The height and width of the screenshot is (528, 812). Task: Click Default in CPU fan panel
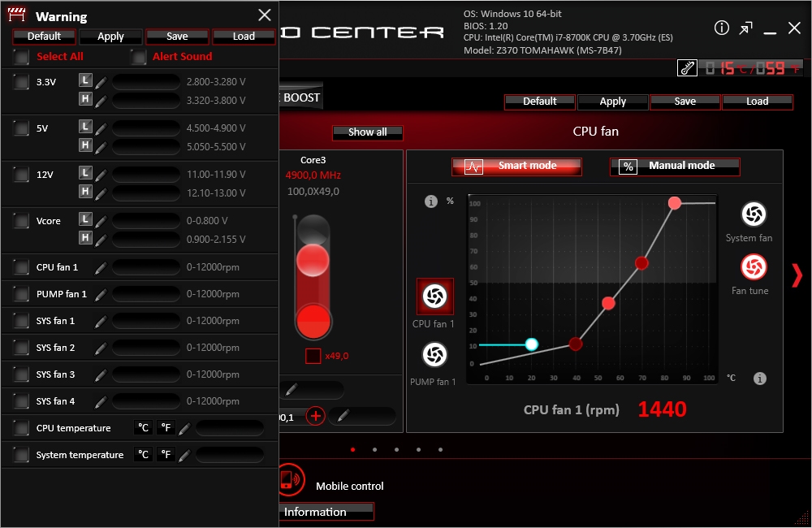540,102
